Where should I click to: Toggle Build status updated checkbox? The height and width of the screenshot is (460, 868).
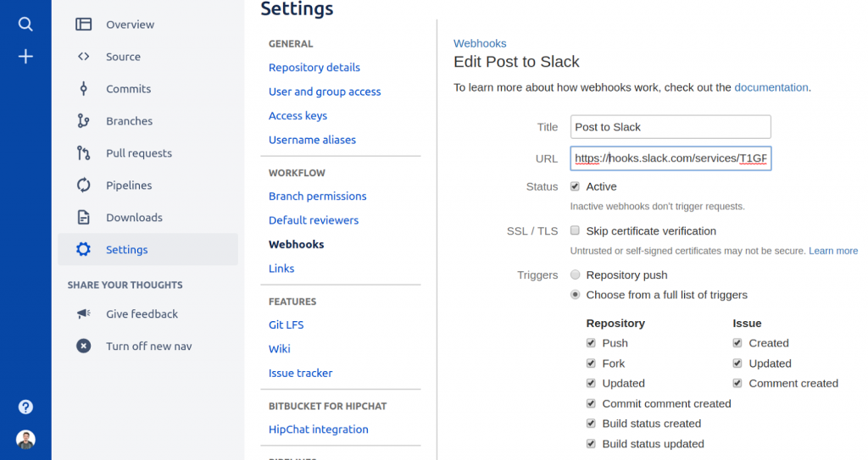tap(591, 443)
